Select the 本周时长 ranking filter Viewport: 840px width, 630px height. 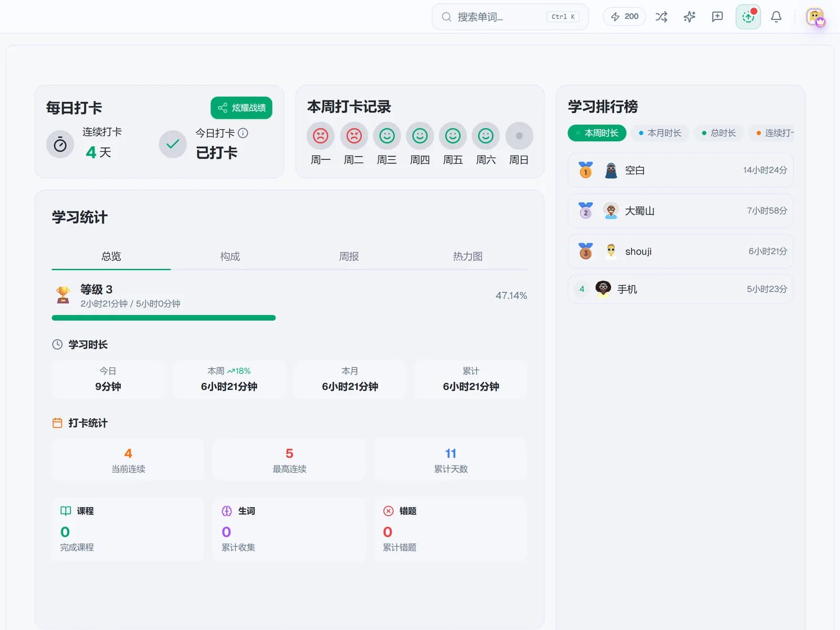coord(597,133)
